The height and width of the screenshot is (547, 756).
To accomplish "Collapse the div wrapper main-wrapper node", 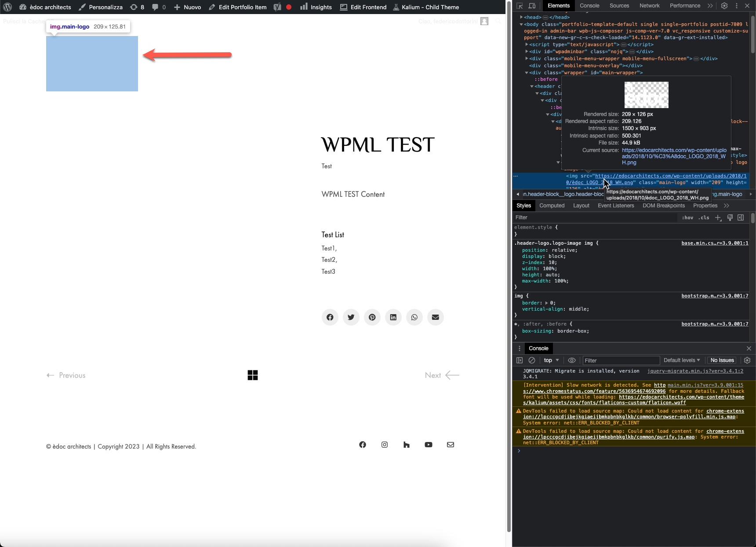I will click(x=527, y=72).
